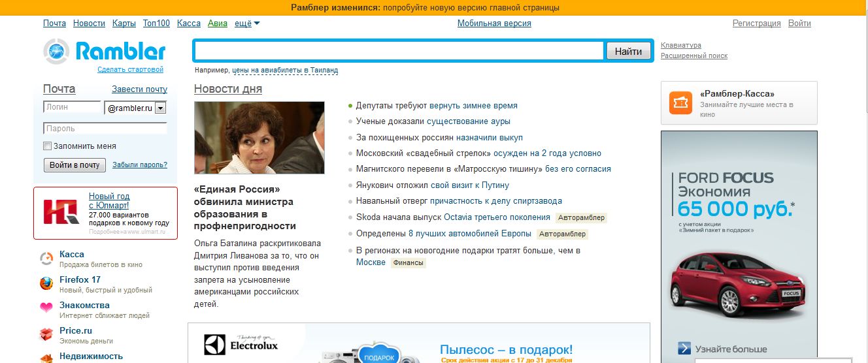
Task: Click the Недвижимость house icon
Action: (46, 358)
